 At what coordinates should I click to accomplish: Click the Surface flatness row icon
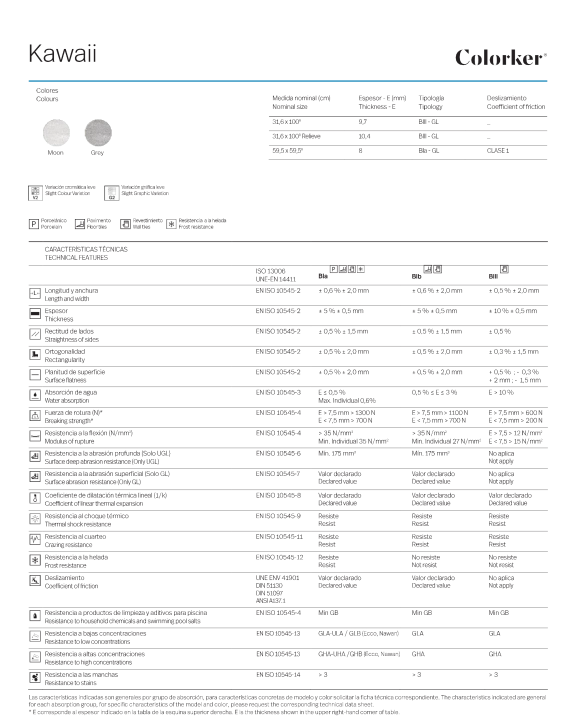tap(35, 375)
